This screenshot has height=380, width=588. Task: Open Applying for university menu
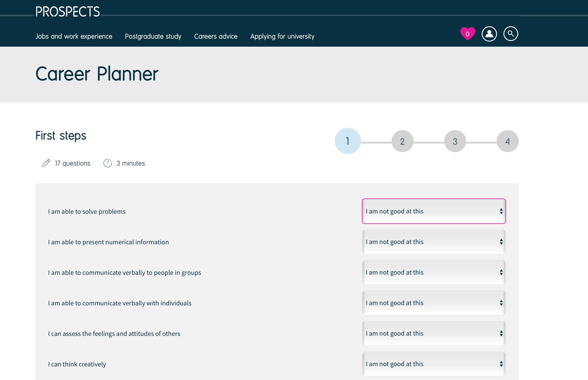click(x=282, y=36)
